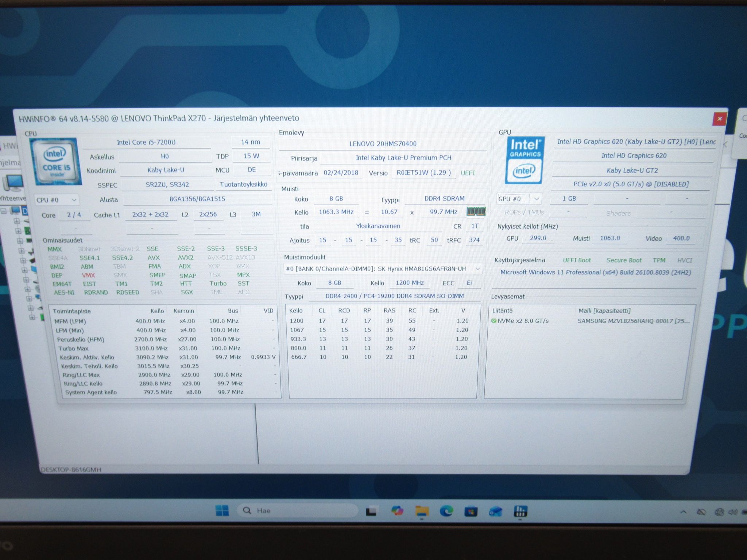Image resolution: width=747 pixels, height=560 pixels.
Task: Open Copilot icon in taskbar
Action: [x=397, y=511]
